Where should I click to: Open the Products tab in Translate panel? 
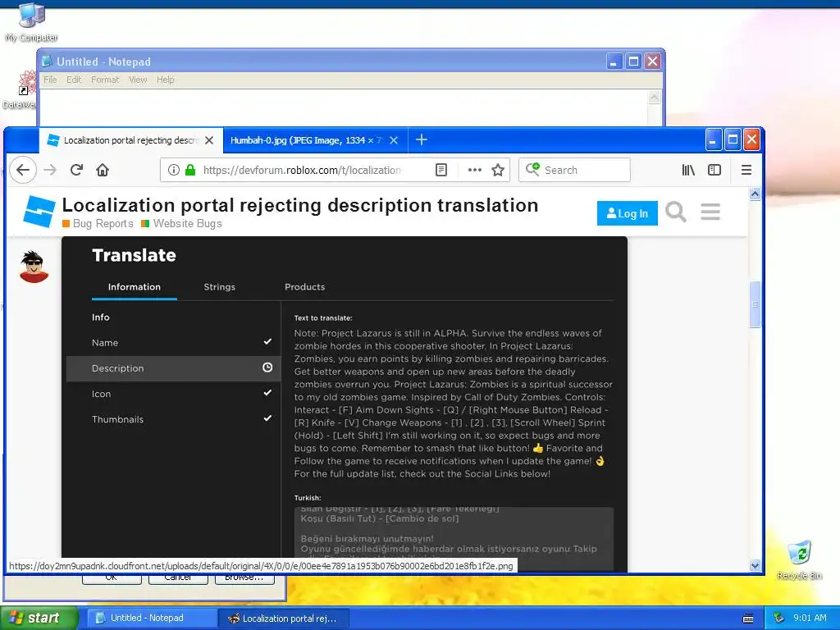click(305, 287)
